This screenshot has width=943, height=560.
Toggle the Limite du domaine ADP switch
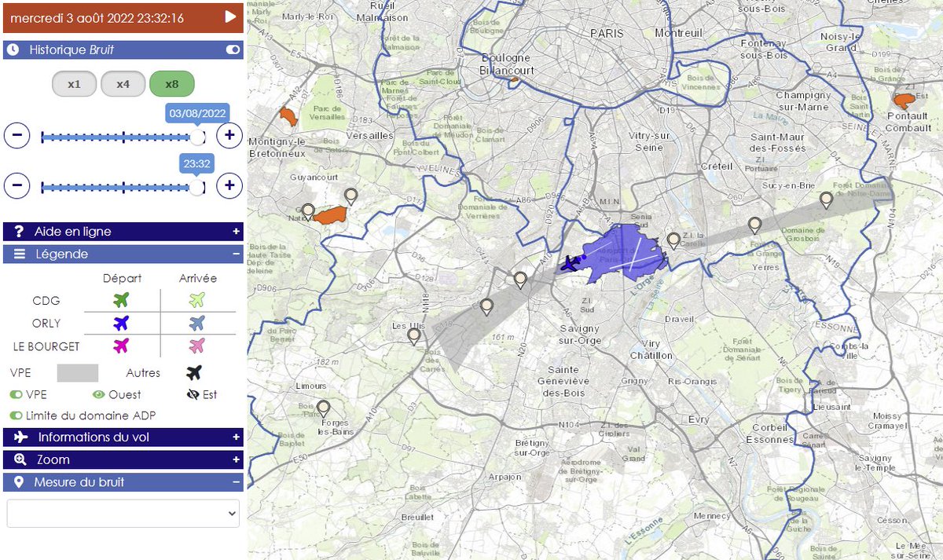pos(16,415)
